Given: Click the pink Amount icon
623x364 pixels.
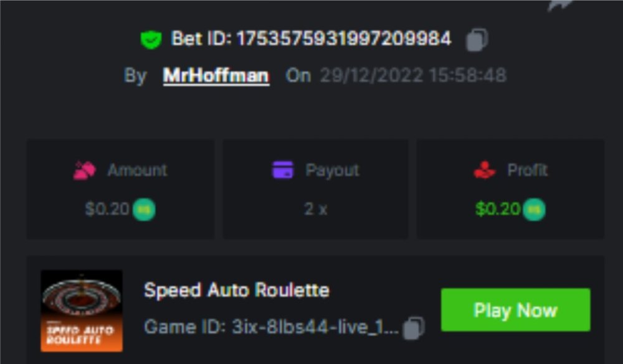Looking at the screenshot, I should pyautogui.click(x=84, y=170).
